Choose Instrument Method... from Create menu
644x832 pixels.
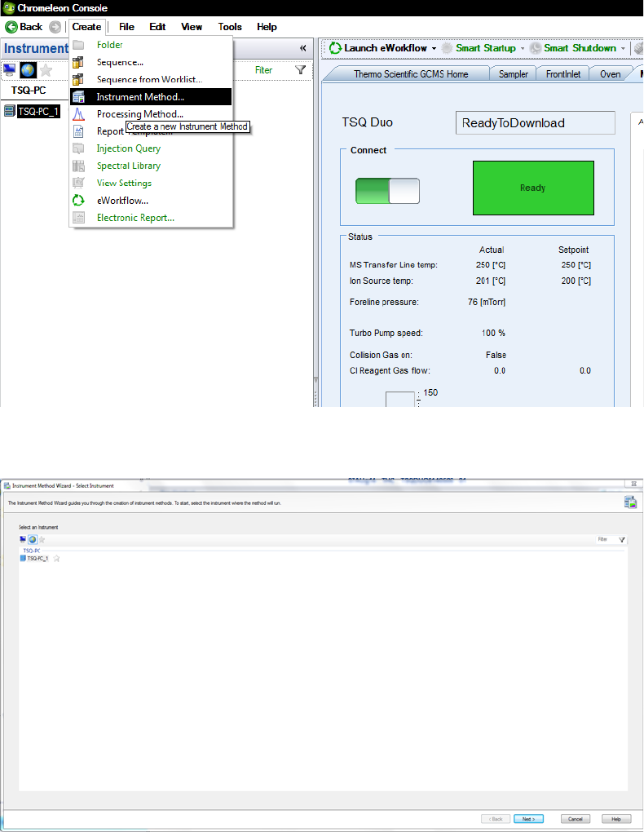(x=151, y=96)
